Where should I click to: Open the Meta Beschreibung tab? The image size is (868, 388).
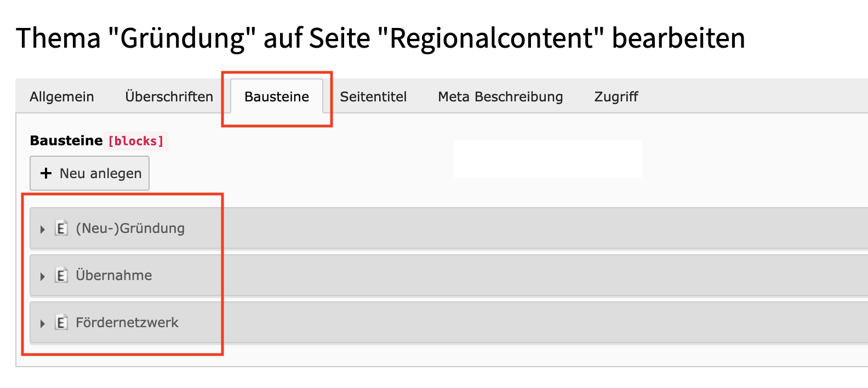point(500,97)
